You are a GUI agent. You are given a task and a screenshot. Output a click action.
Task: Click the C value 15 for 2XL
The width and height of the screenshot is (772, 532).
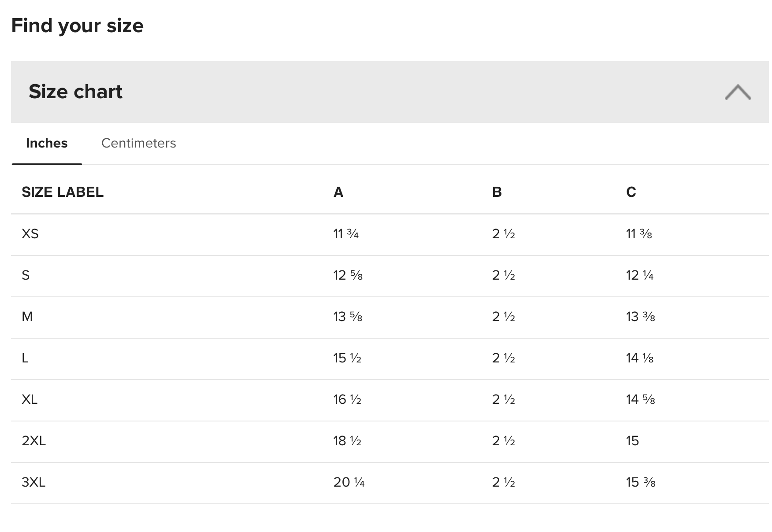(632, 441)
